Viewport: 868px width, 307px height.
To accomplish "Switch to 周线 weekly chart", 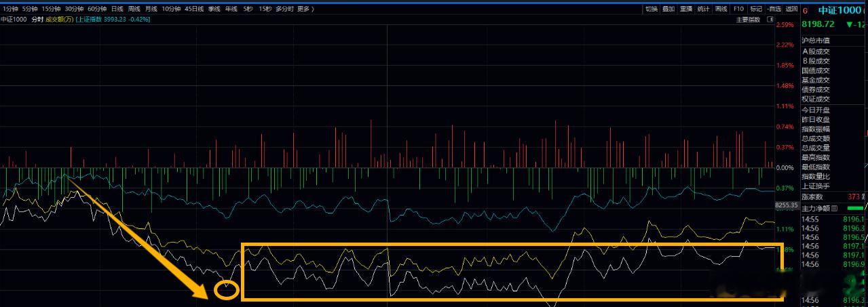I will pyautogui.click(x=134, y=9).
